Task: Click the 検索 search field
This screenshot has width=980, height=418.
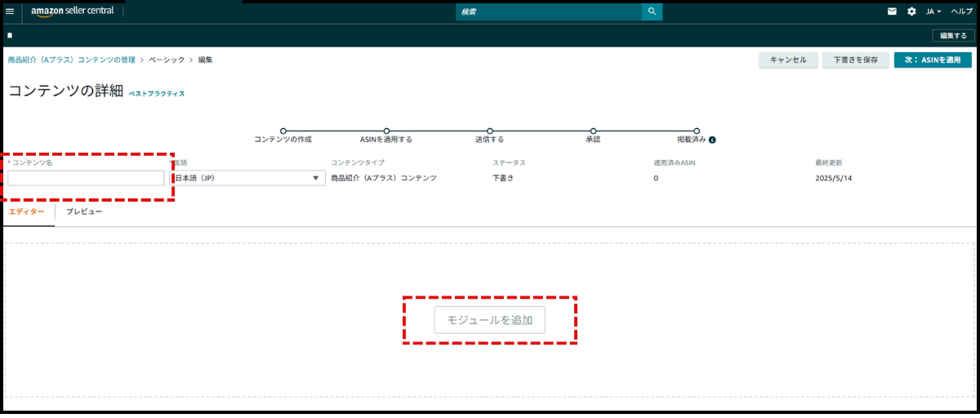Action: coord(549,11)
